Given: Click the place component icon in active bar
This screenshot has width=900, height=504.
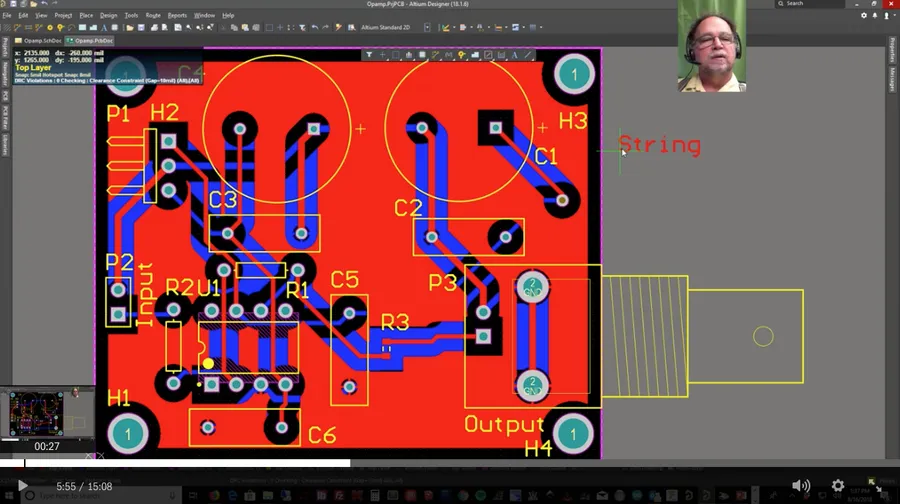Looking at the screenshot, I should coord(422,55).
